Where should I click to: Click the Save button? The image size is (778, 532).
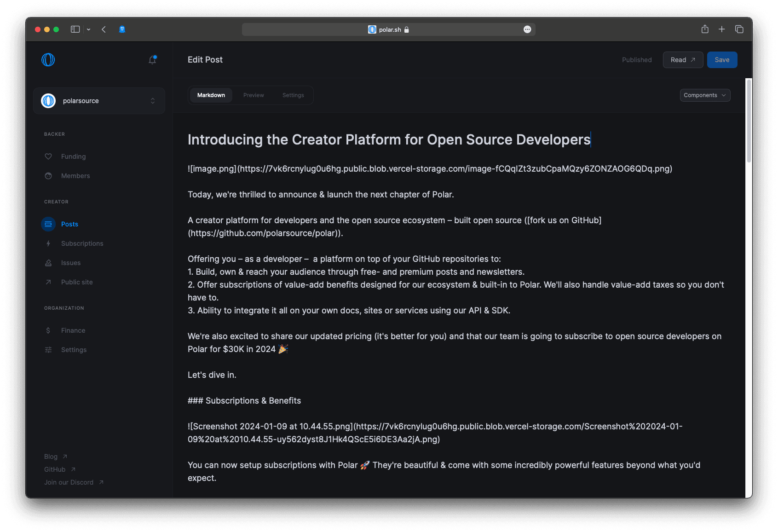tap(722, 60)
